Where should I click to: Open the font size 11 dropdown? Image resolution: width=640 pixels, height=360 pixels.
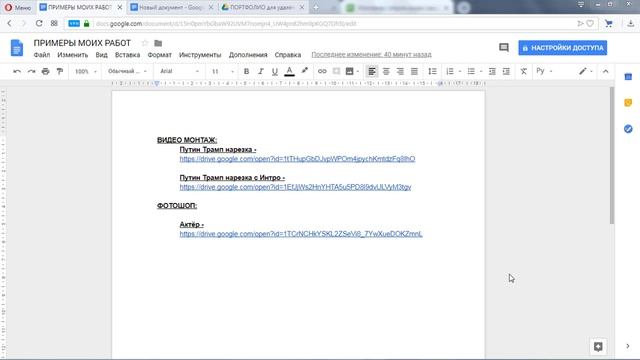coord(222,71)
